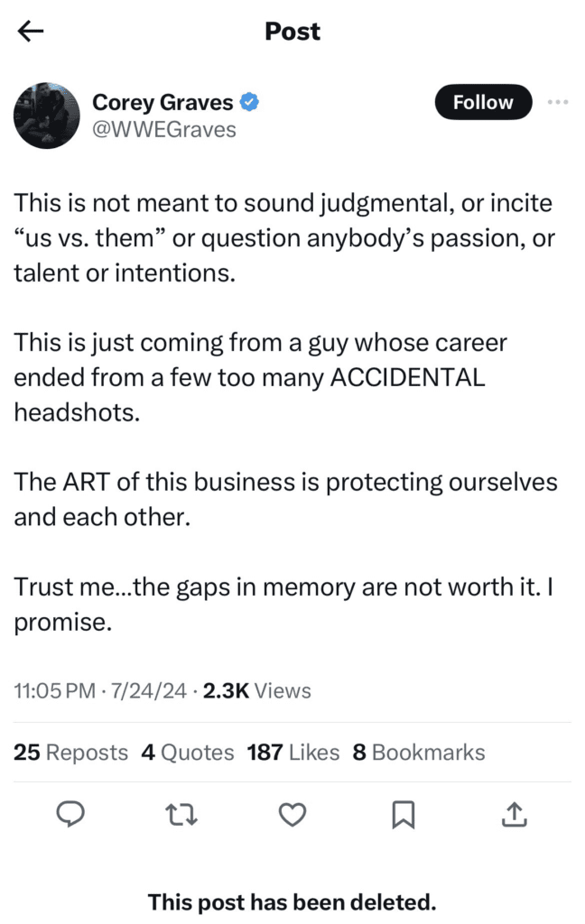Image resolution: width=585 pixels, height=924 pixels.
Task: Expand the list of 4 Quotes
Action: coord(187,752)
